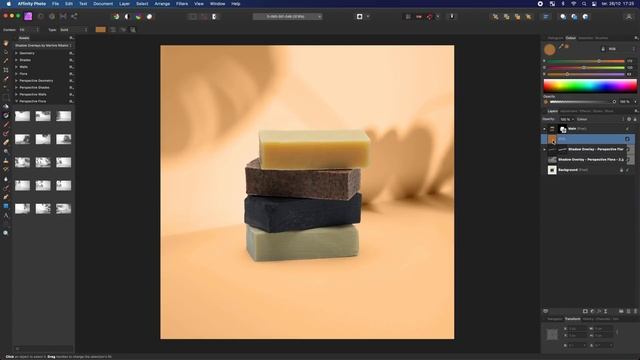Open the layer Opacity 100% dropdown
This screenshot has width=640, height=360.
pos(567,119)
